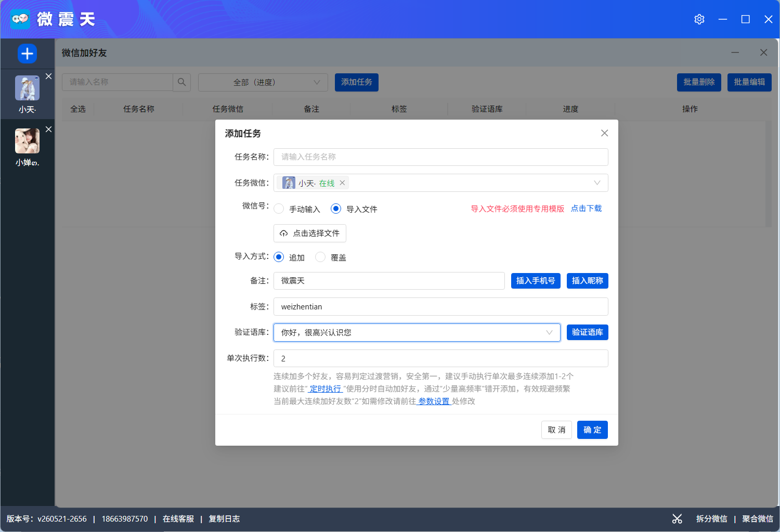Click the 取消 button
The height and width of the screenshot is (532, 780).
coord(556,430)
